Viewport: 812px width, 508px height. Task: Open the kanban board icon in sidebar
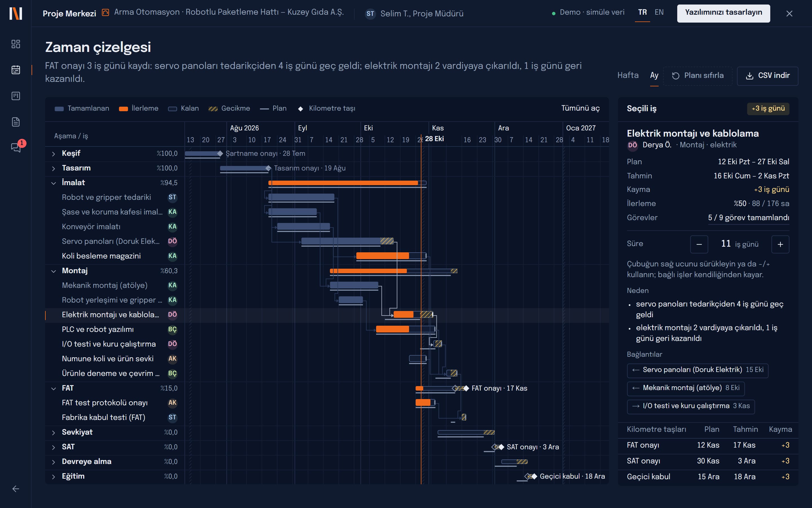point(16,96)
